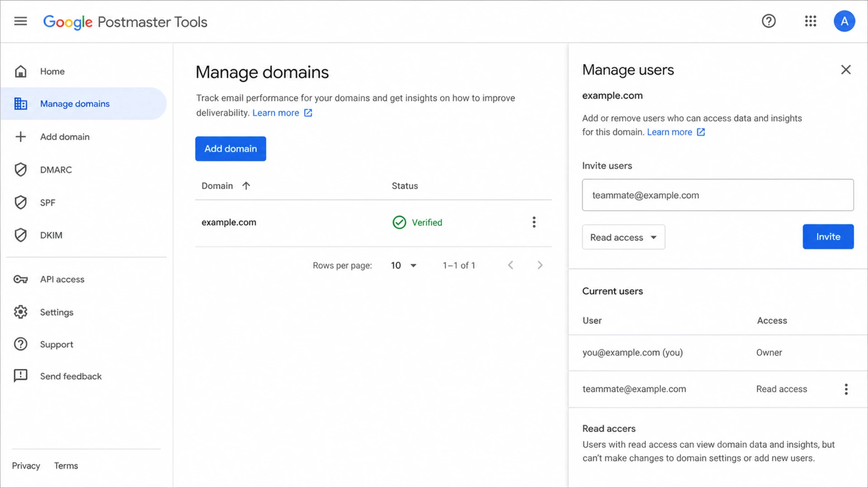Go to next page of domains
The height and width of the screenshot is (488, 868).
tap(540, 265)
